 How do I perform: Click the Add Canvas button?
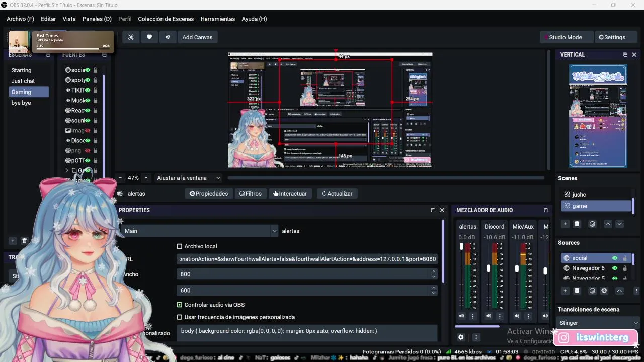197,37
